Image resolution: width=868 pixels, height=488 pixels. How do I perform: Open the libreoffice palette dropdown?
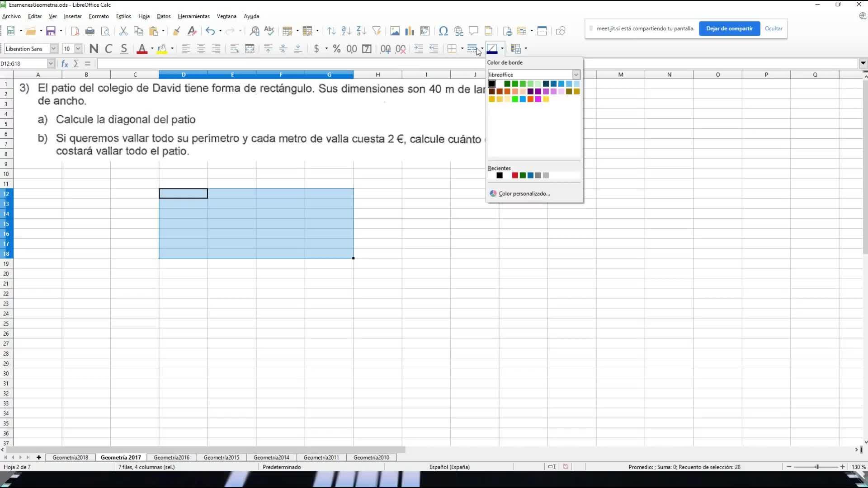[576, 75]
